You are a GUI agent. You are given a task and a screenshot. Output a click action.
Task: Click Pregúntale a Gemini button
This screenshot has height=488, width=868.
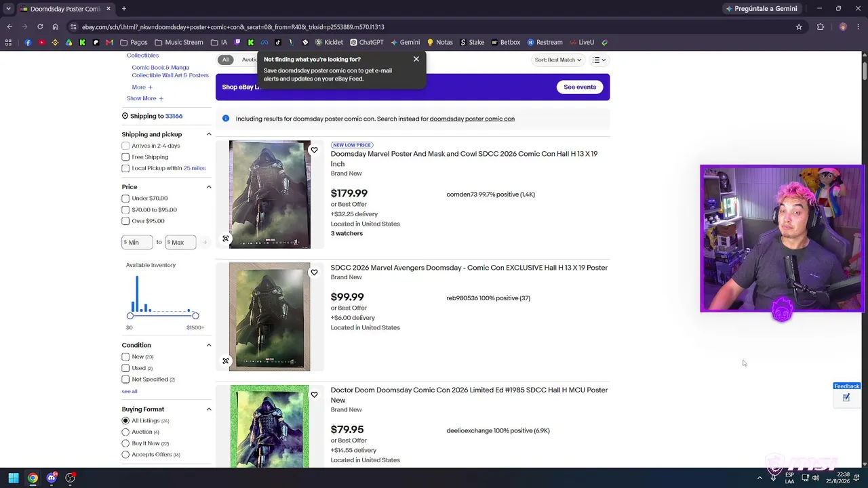[761, 9]
